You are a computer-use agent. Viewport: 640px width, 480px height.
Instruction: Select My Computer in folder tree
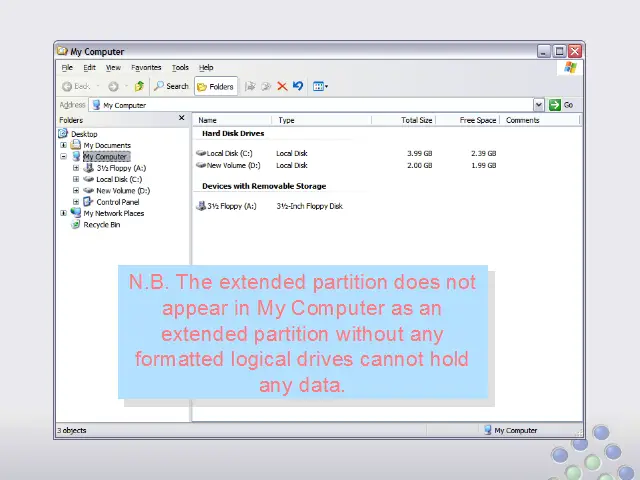[x=106, y=157]
